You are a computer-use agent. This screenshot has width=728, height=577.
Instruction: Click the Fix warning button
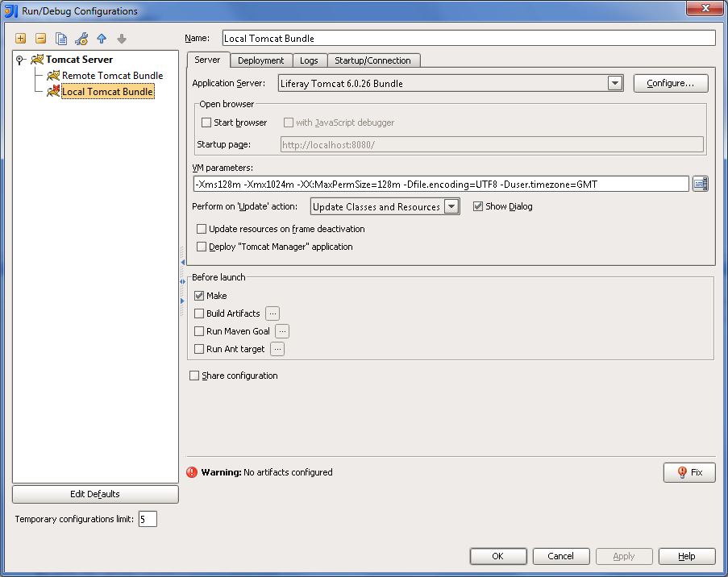pyautogui.click(x=689, y=472)
